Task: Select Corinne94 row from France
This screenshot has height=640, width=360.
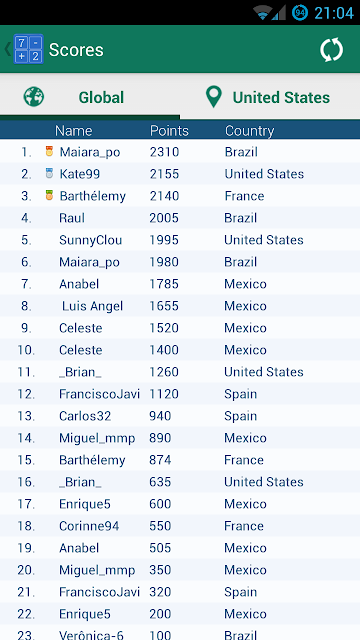Action: pos(180,526)
